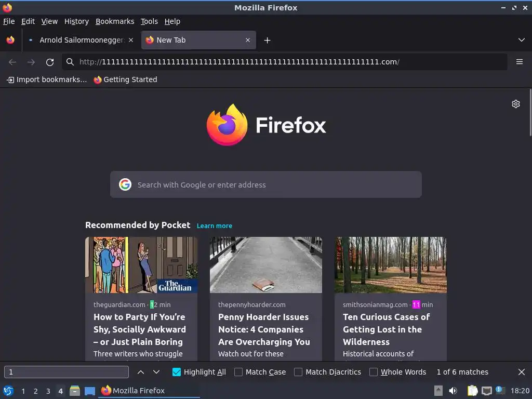Click the search magnifier icon in URL bar
Screen dimensions: 532x399
(70, 62)
